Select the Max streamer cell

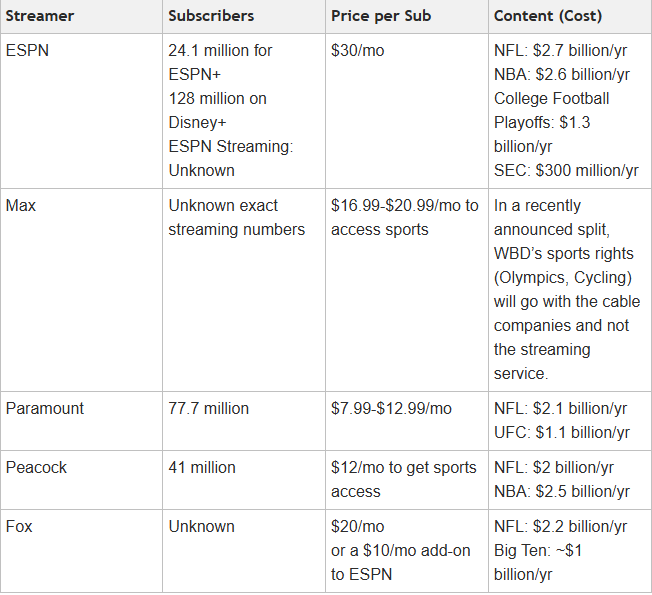(x=21, y=206)
